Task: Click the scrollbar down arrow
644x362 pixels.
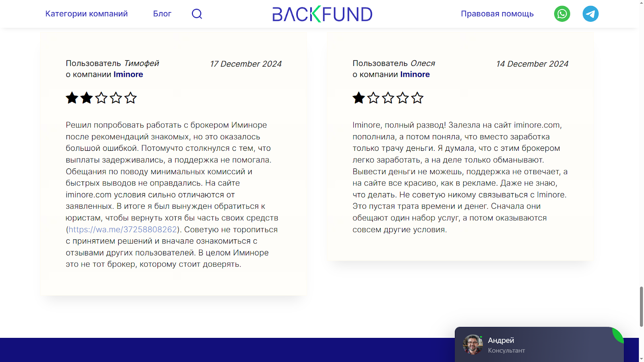Action: tap(641, 359)
